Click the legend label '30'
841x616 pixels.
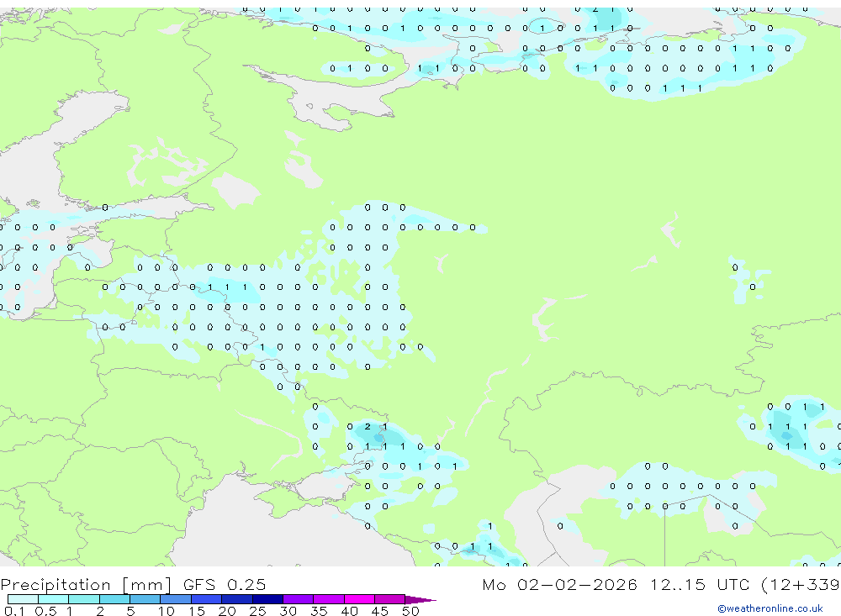288,611
